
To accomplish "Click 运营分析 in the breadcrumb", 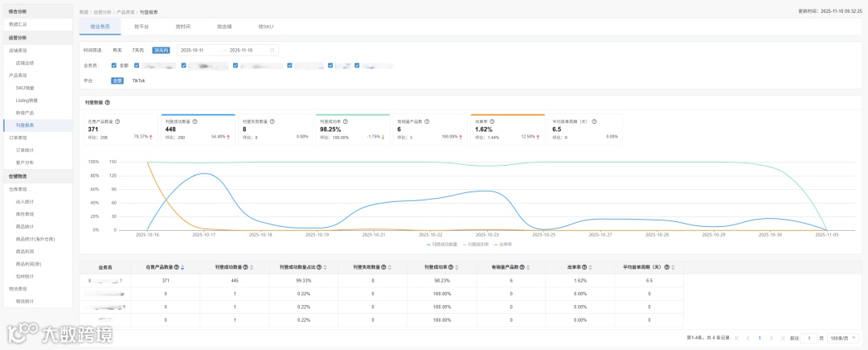I will click(x=104, y=11).
